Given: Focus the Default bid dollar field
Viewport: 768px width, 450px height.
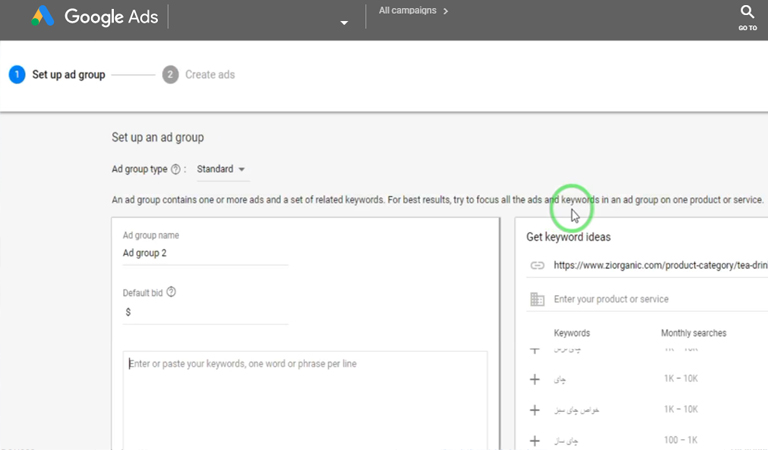Looking at the screenshot, I should pyautogui.click(x=205, y=312).
